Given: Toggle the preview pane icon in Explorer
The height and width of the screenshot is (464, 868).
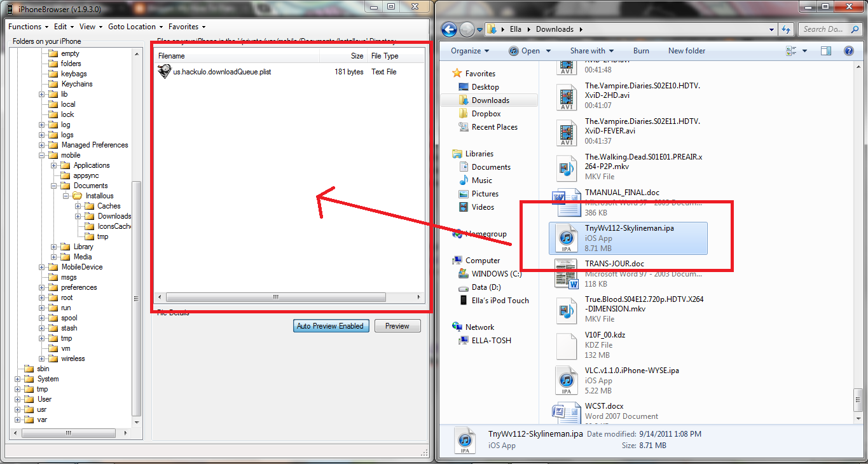Looking at the screenshot, I should coord(825,51).
